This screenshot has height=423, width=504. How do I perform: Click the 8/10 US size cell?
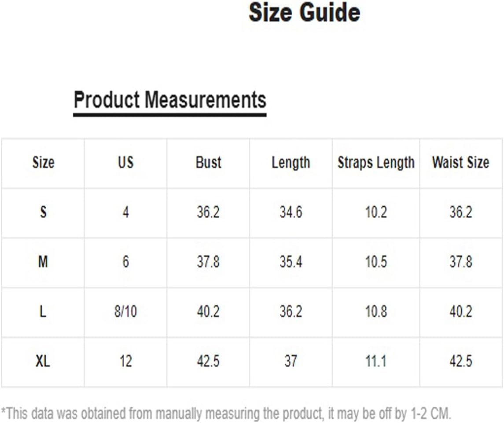click(x=126, y=311)
